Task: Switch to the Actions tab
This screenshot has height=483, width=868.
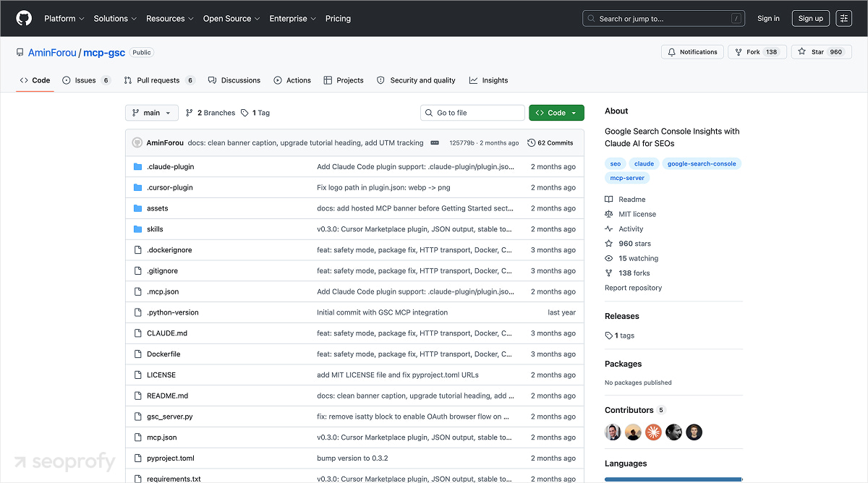Action: (292, 80)
